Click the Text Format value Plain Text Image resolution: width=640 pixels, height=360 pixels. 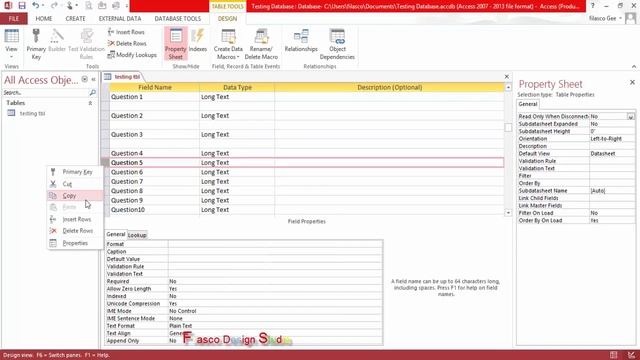point(276,326)
